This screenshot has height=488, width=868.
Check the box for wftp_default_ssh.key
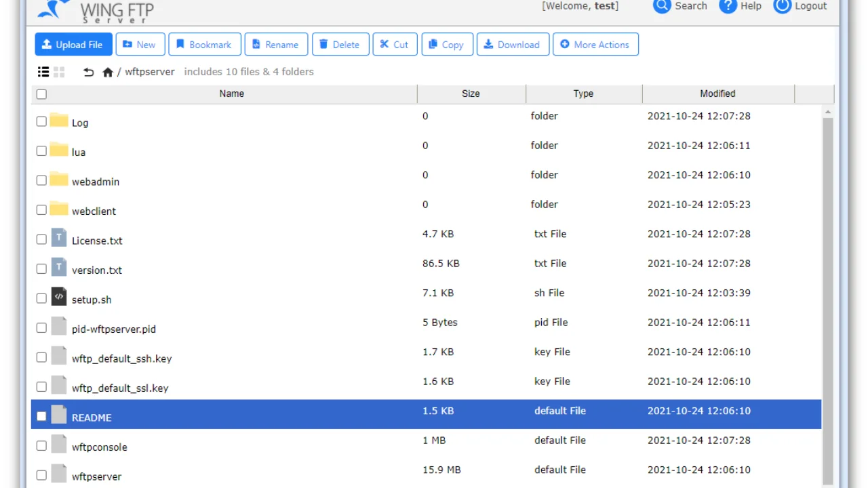[x=41, y=357]
